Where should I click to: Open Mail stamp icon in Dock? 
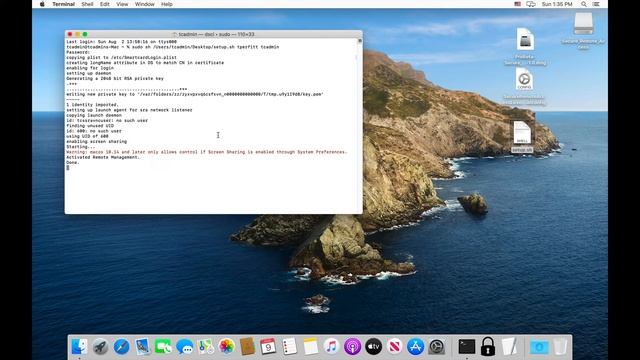tap(142, 347)
